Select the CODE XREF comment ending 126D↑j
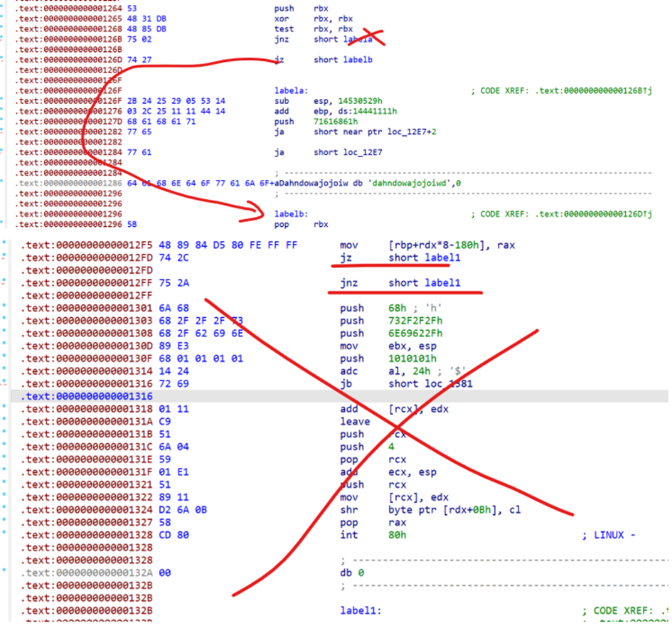The height and width of the screenshot is (628, 672). point(562,214)
